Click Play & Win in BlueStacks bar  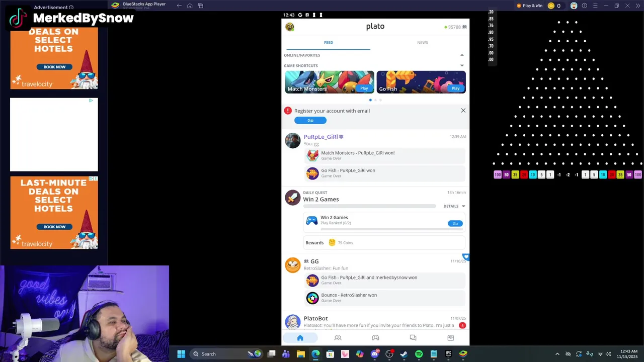[529, 6]
